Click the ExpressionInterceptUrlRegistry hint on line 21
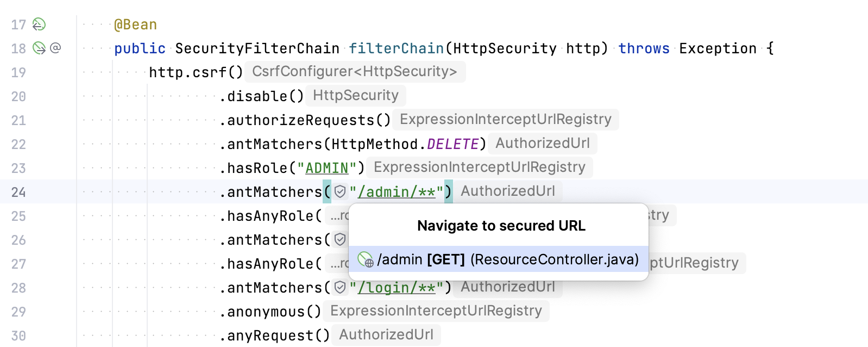 click(506, 119)
